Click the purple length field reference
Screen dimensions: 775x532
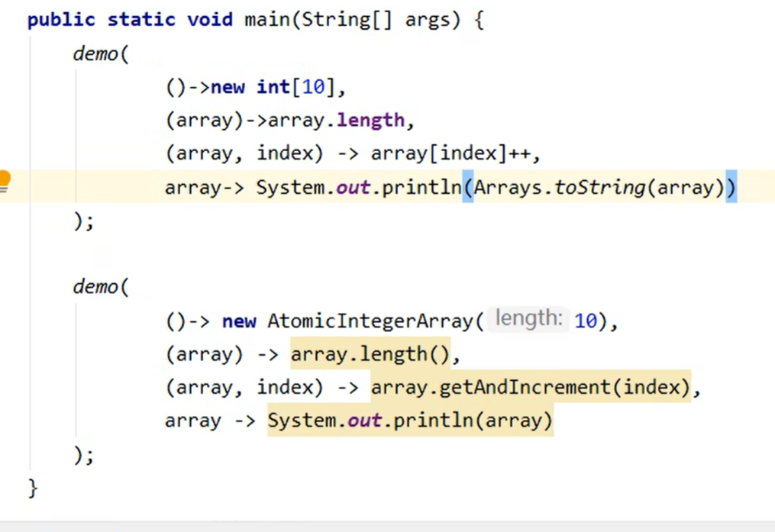[370, 121]
